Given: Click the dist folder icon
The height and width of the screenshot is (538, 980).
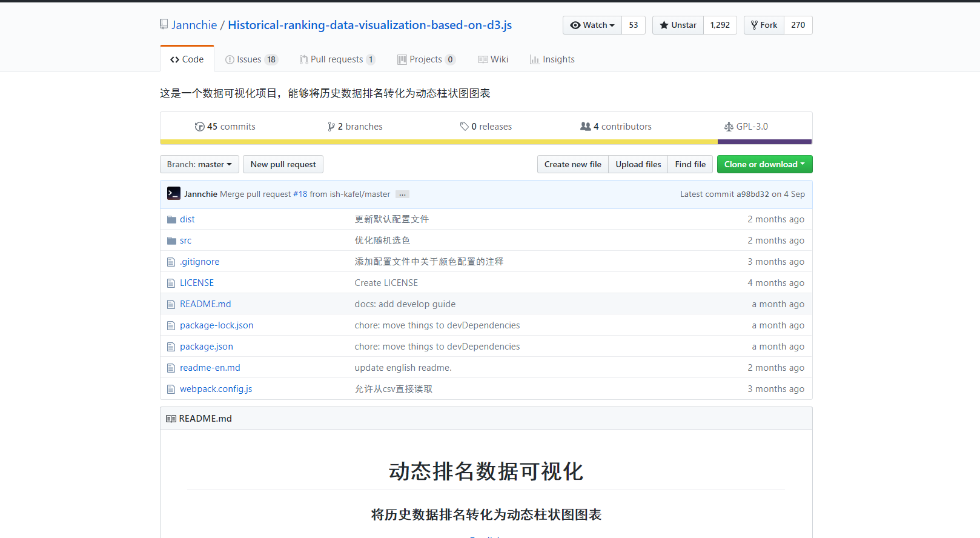Looking at the screenshot, I should click(x=171, y=219).
